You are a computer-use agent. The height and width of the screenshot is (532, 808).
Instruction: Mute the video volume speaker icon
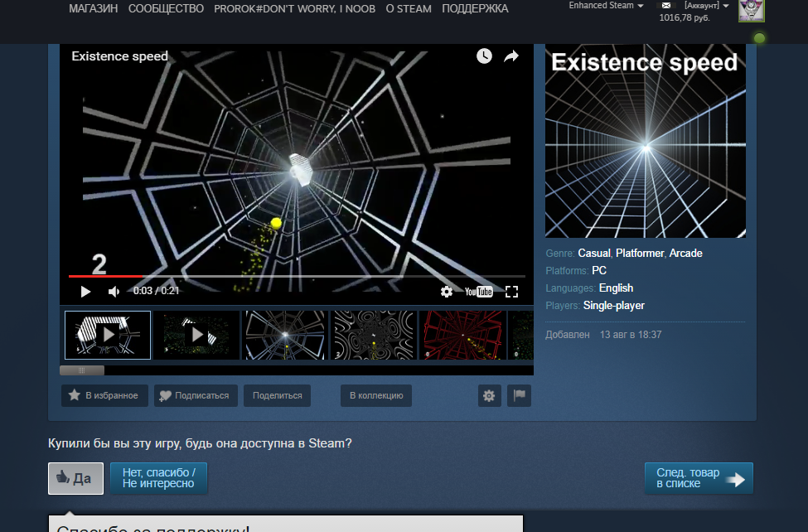pos(114,292)
